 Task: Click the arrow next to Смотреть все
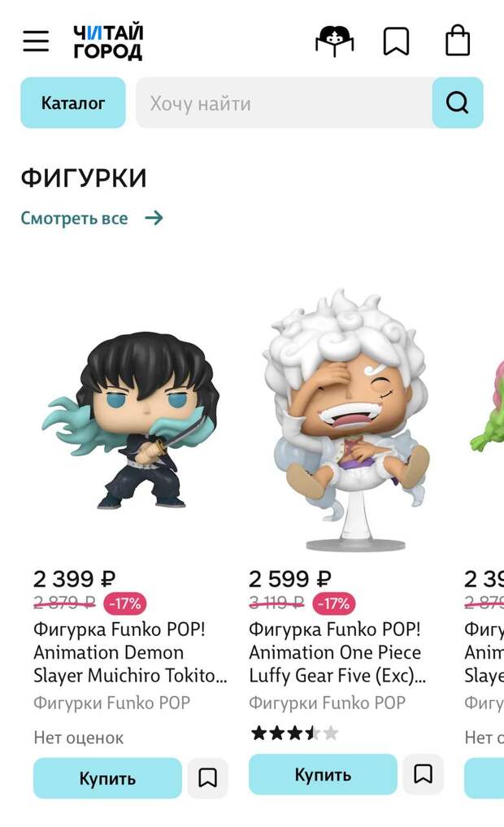(154, 218)
